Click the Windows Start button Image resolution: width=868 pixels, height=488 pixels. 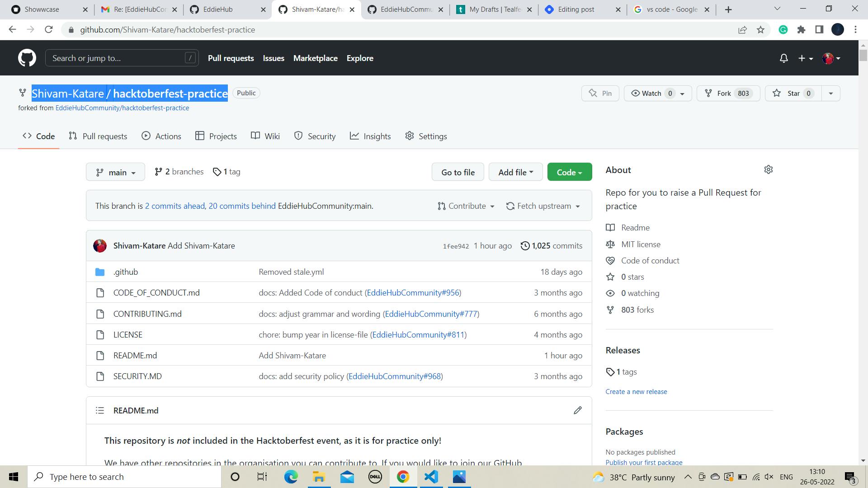click(14, 477)
